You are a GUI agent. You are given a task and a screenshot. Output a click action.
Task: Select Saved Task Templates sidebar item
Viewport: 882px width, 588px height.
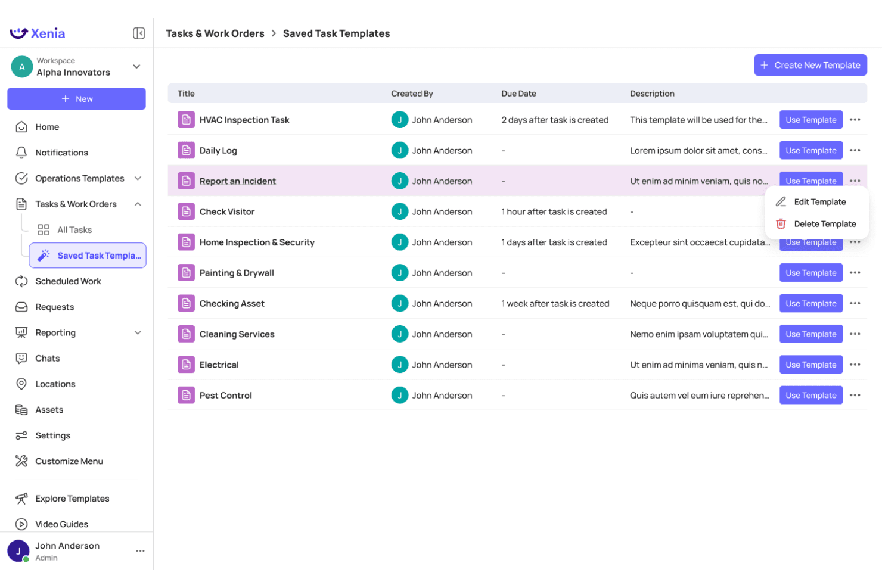pyautogui.click(x=88, y=256)
